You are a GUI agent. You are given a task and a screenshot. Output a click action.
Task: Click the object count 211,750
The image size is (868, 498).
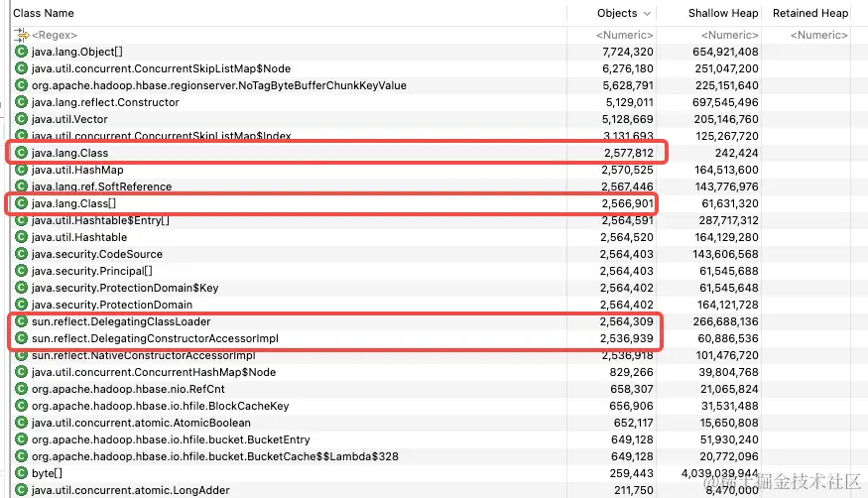pos(634,490)
